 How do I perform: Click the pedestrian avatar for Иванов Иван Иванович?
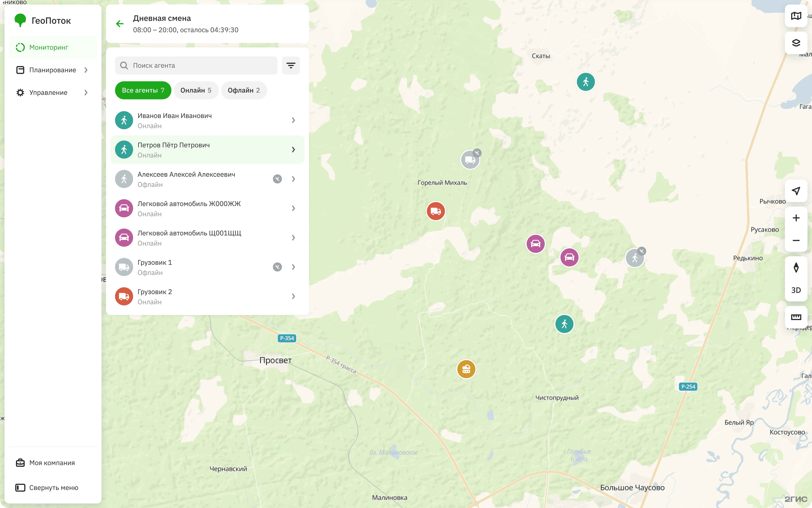124,120
